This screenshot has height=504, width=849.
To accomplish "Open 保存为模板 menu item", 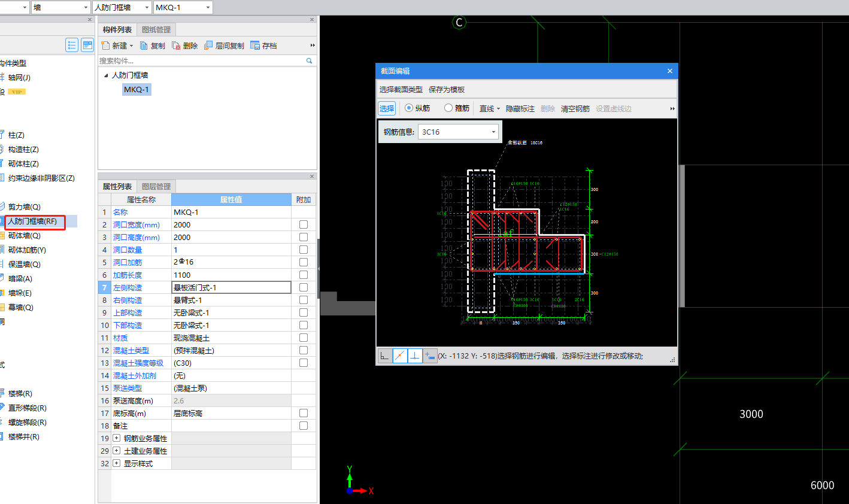I will pos(447,89).
